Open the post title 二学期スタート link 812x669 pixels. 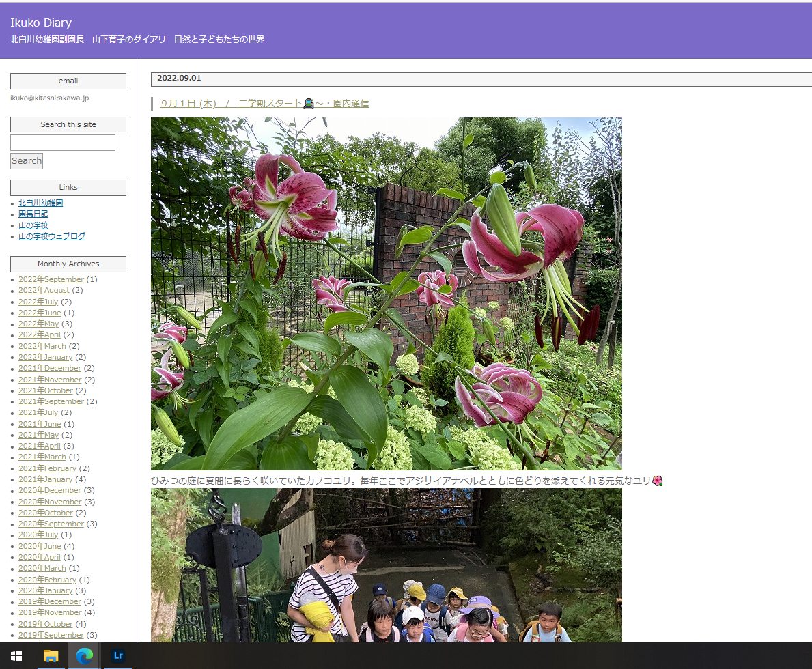point(264,104)
